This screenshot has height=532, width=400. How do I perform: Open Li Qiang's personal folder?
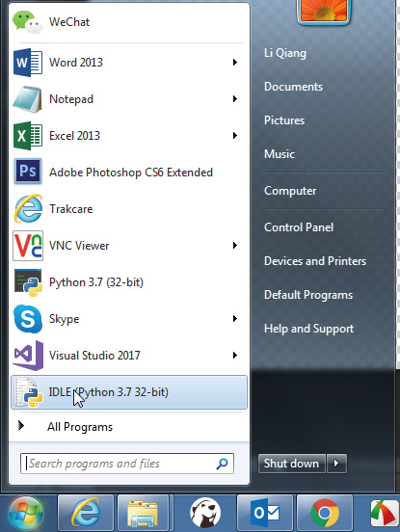285,53
